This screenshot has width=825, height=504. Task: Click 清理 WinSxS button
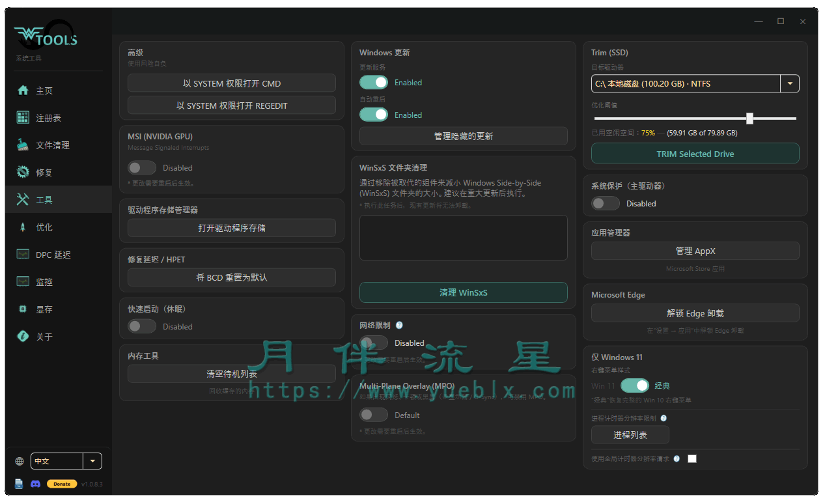464,292
